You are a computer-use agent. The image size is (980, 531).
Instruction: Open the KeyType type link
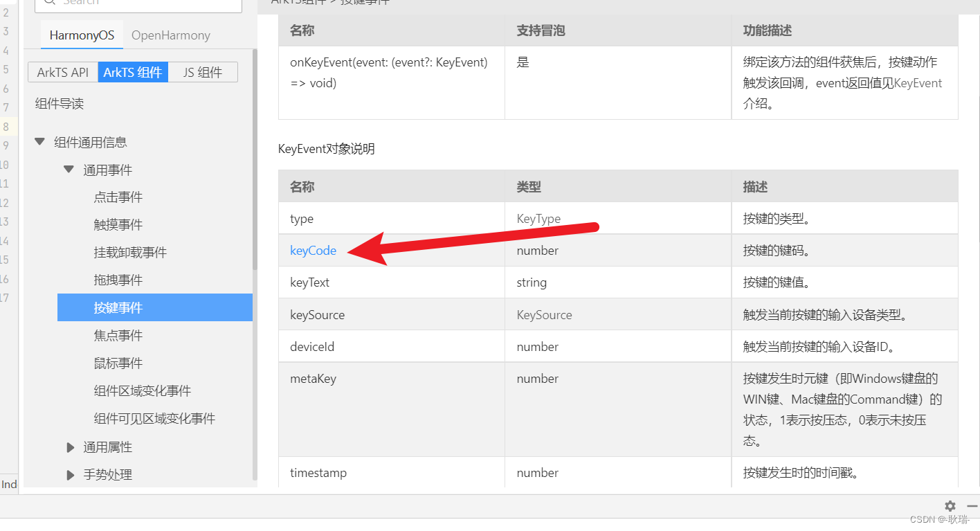(538, 219)
